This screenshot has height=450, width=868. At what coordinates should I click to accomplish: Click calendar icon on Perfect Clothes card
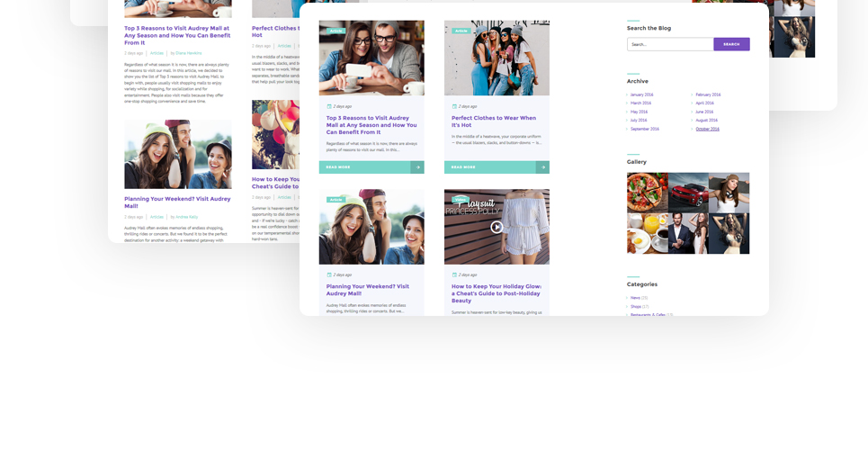coord(454,106)
